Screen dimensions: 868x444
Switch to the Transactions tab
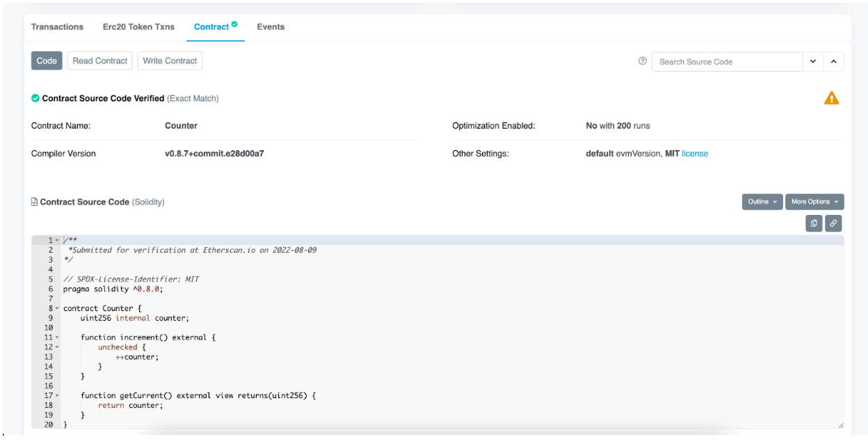(x=57, y=26)
